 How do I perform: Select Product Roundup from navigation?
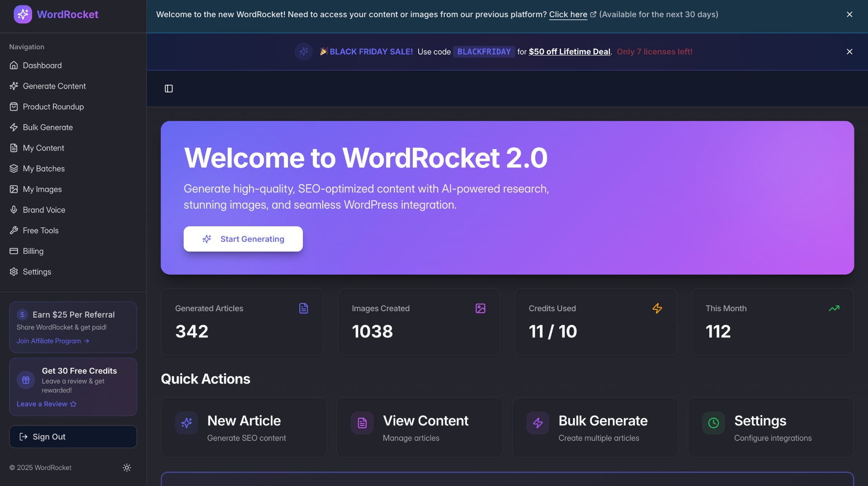(x=53, y=107)
